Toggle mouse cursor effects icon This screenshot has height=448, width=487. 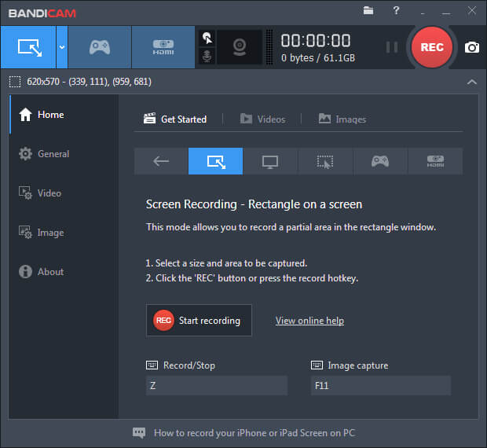[x=207, y=38]
